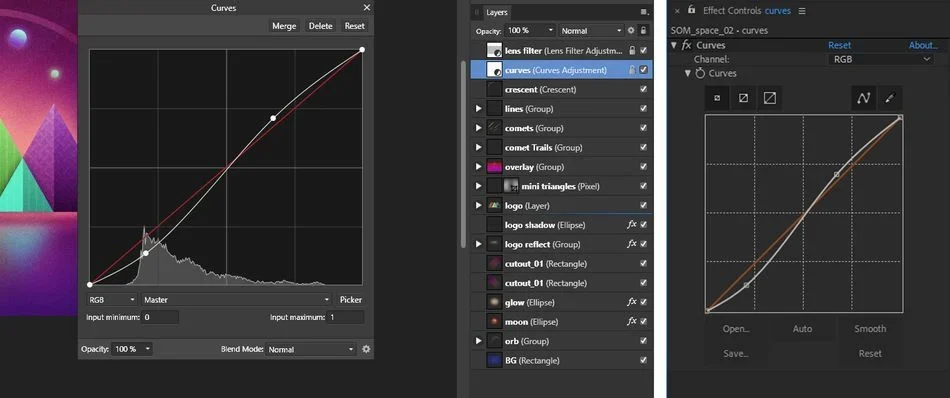Open fx settings on logo shadow layer
The image size is (950, 398).
coord(631,225)
